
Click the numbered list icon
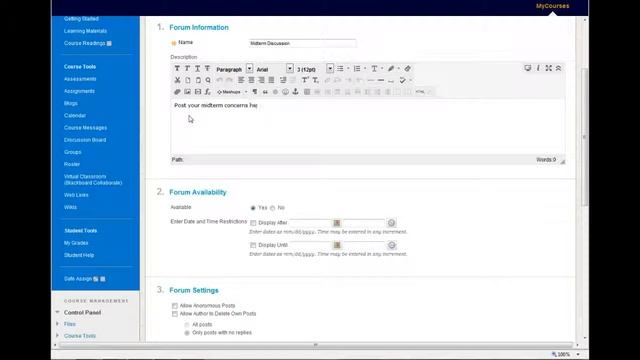[x=357, y=69]
